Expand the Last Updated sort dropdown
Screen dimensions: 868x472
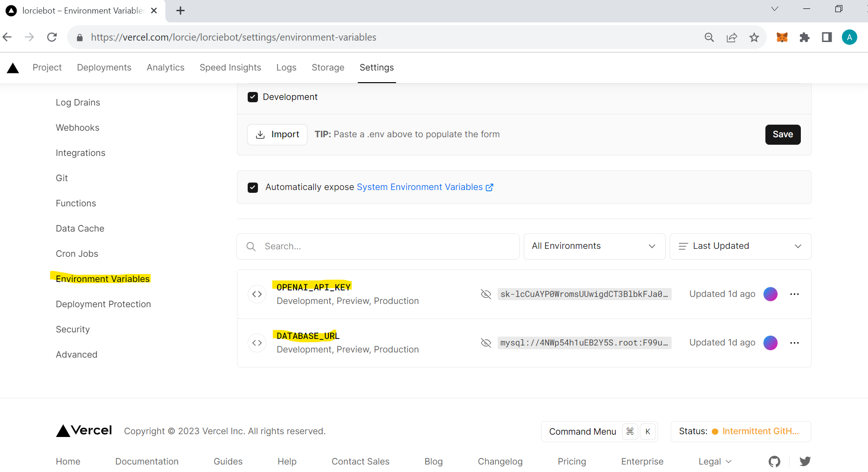point(740,246)
